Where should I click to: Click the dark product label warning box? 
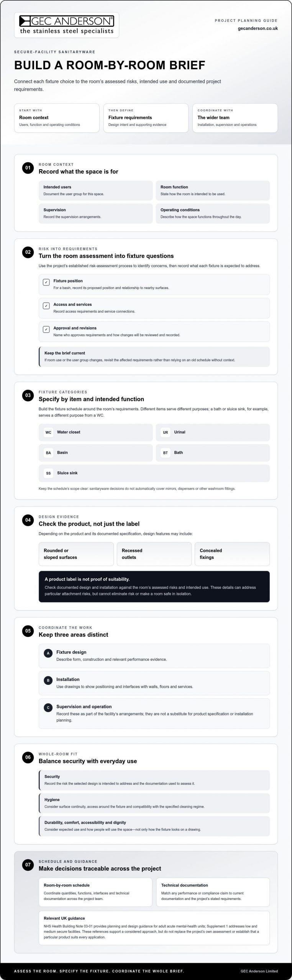(154, 586)
